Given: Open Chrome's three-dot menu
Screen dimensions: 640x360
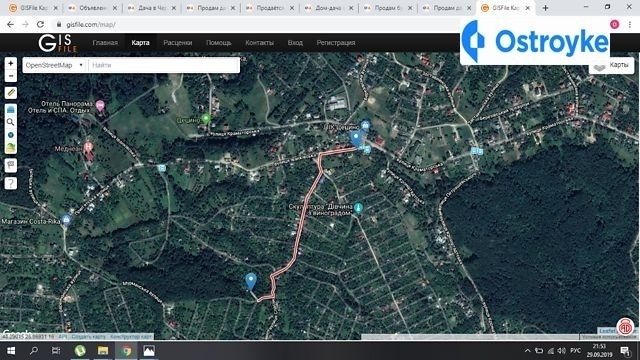Looking at the screenshot, I should pos(630,24).
